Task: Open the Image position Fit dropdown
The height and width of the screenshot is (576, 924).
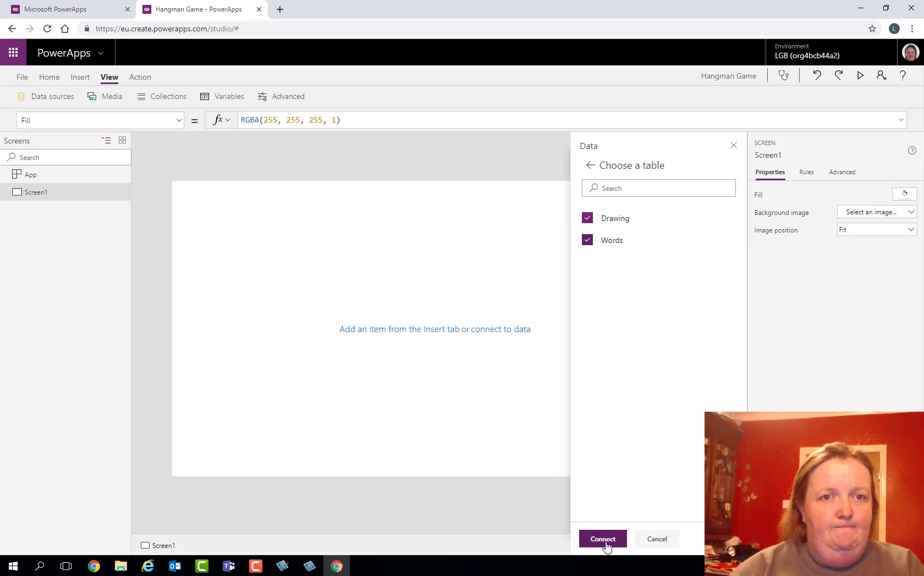Action: [x=877, y=229]
